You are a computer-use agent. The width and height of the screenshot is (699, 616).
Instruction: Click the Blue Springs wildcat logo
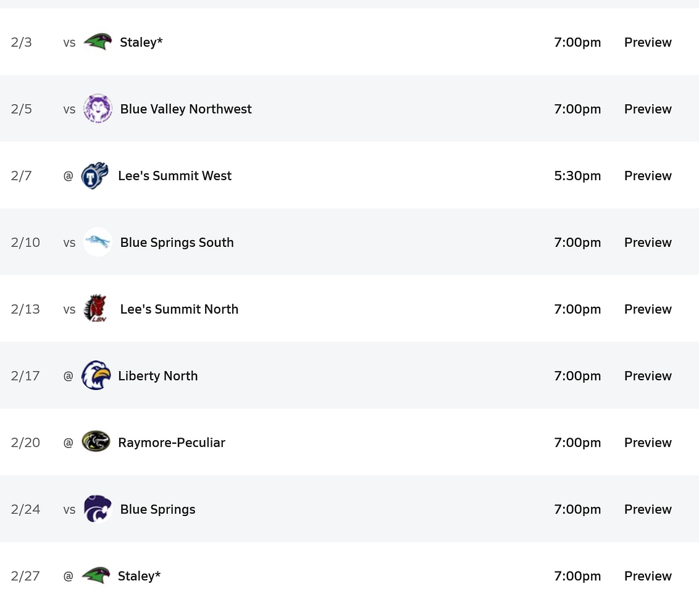(98, 509)
